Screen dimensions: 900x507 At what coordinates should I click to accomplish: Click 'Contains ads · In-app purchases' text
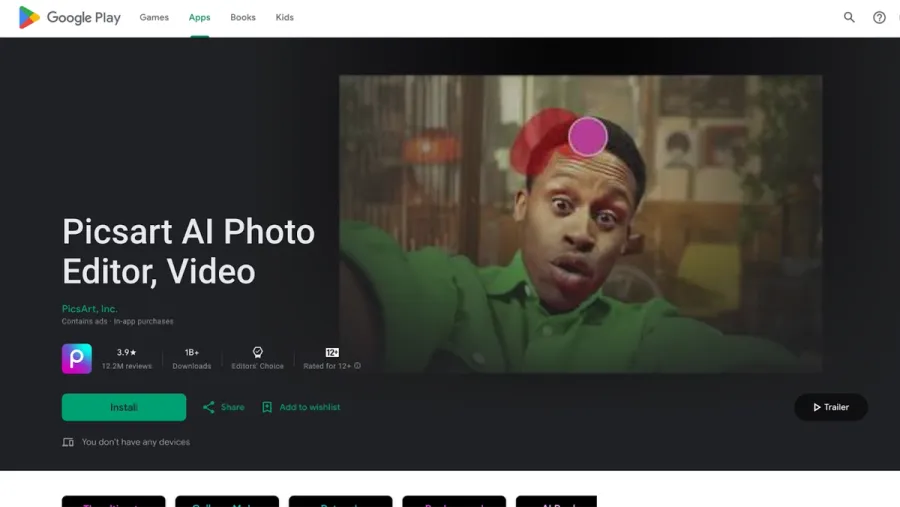point(118,322)
